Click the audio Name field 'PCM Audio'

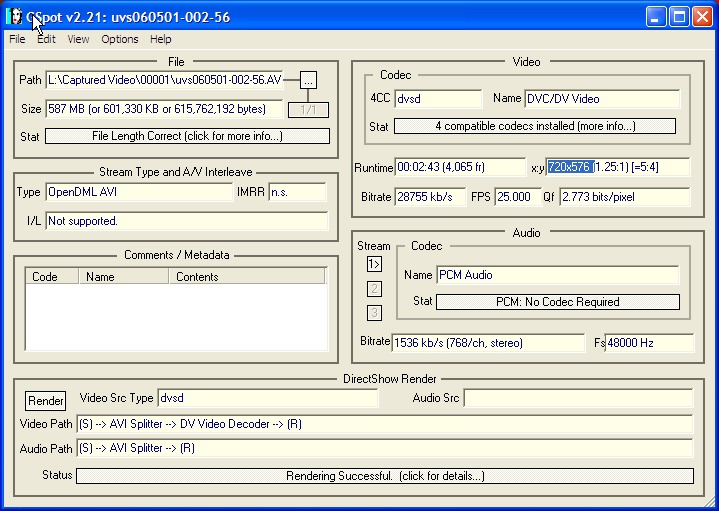[x=558, y=275]
